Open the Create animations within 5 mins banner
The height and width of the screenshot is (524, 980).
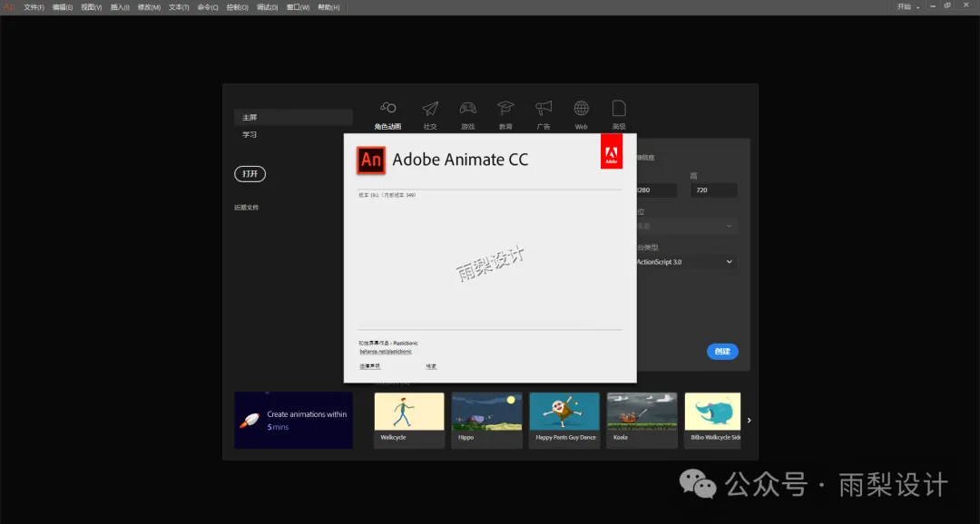pos(294,421)
